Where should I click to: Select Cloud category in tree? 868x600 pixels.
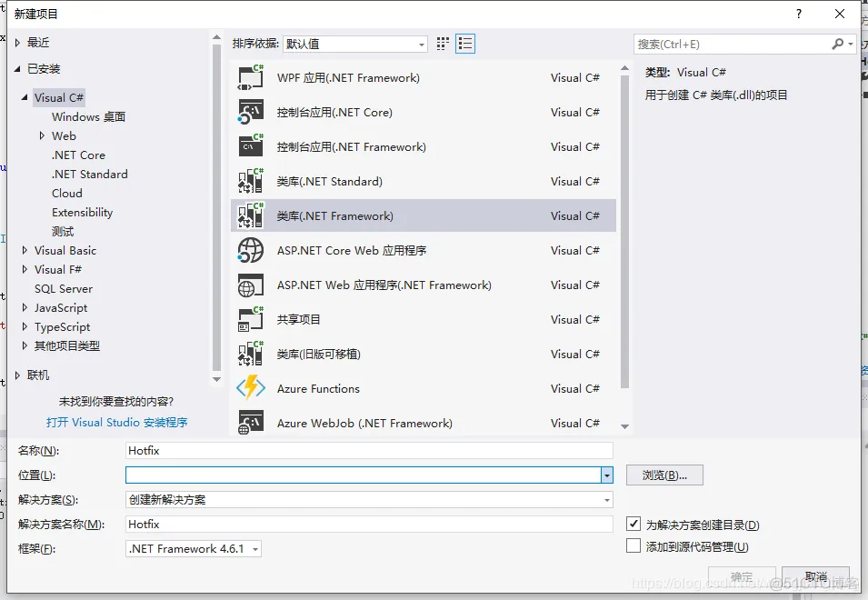pos(67,193)
